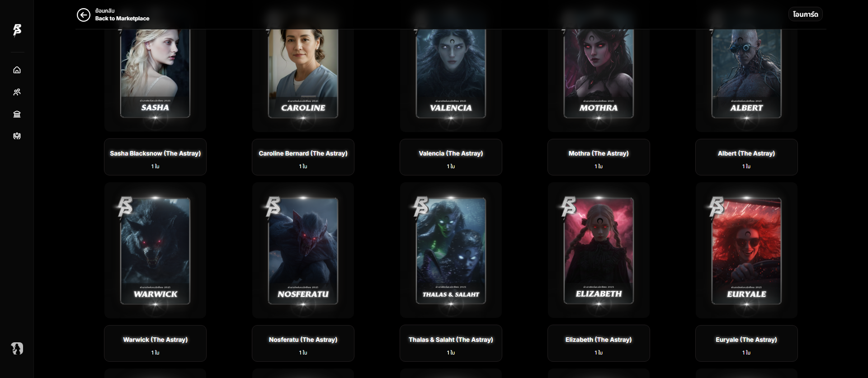Open the bank building icon in sidebar
Screen dimensions: 868x378
(x=17, y=114)
